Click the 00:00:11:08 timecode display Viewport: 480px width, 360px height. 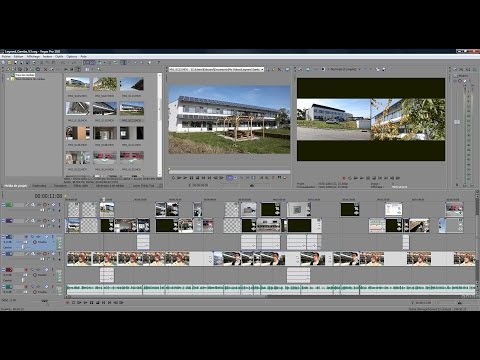tap(48, 196)
